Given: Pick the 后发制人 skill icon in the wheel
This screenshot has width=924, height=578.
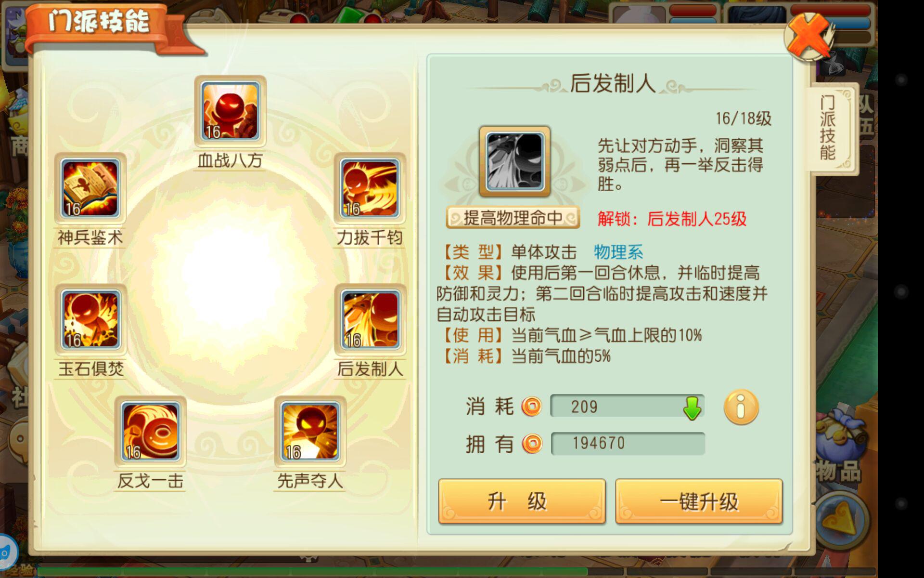Looking at the screenshot, I should [x=370, y=320].
